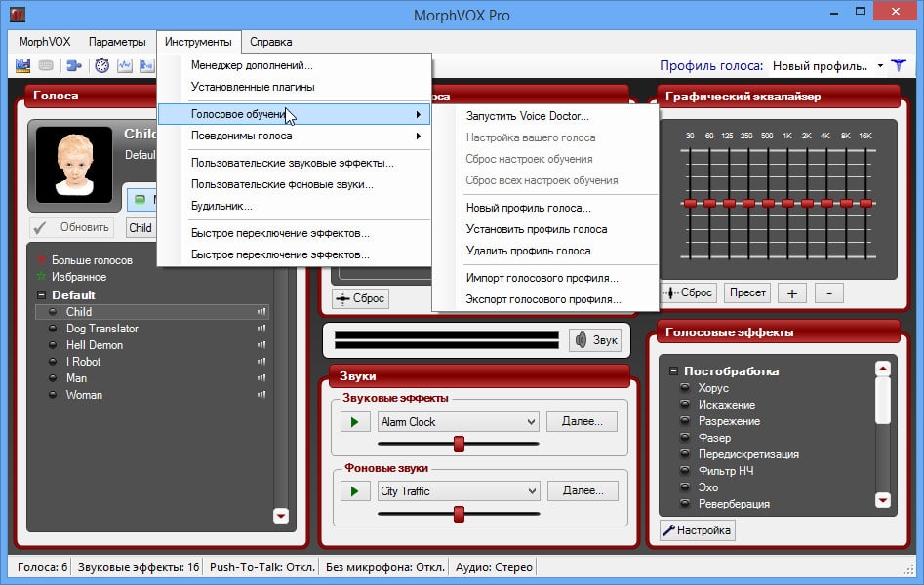Screen dimensions: 924x585
Task: Toggle the Реверберация effect
Action: click(685, 503)
